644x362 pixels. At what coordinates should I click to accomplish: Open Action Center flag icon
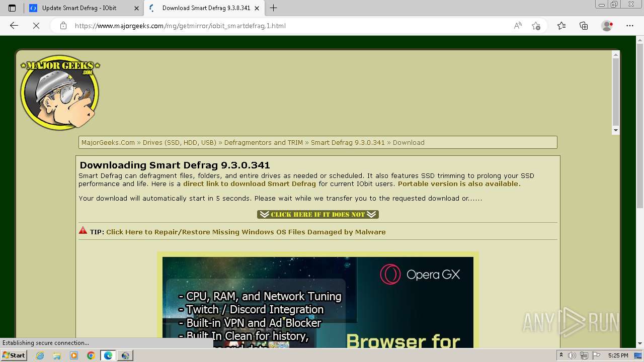[x=596, y=355]
